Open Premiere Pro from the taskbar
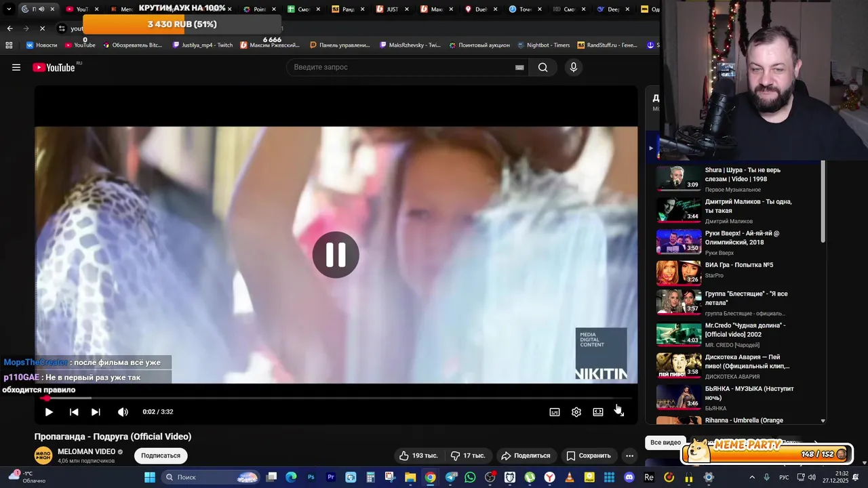 [331, 477]
